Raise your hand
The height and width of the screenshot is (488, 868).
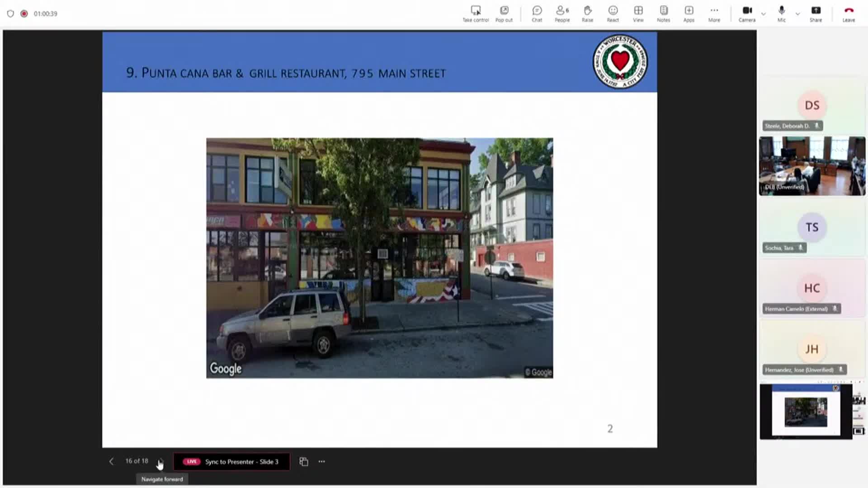[587, 13]
